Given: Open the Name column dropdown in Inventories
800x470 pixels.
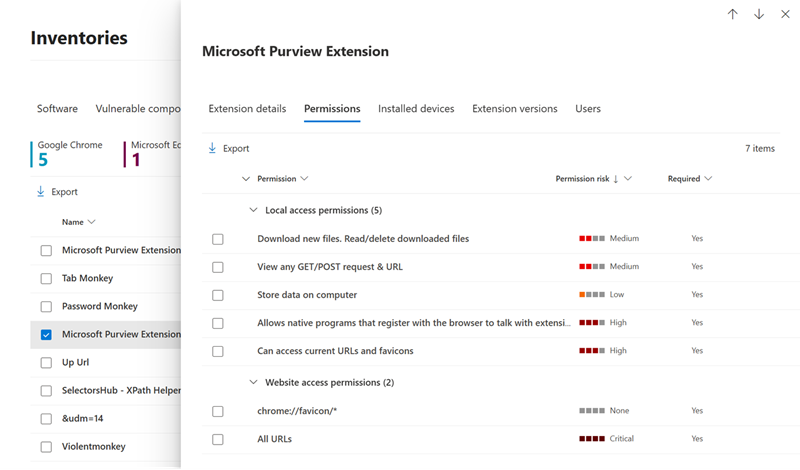Looking at the screenshot, I should click(91, 222).
